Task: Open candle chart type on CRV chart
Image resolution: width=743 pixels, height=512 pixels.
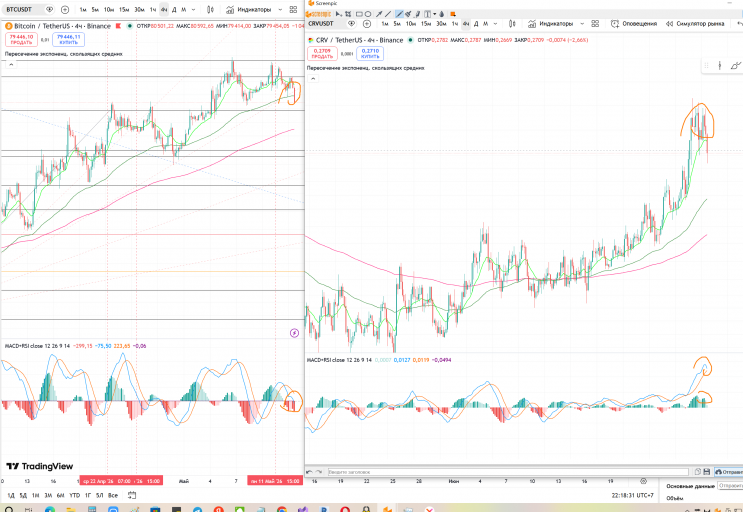Action: (x=512, y=24)
